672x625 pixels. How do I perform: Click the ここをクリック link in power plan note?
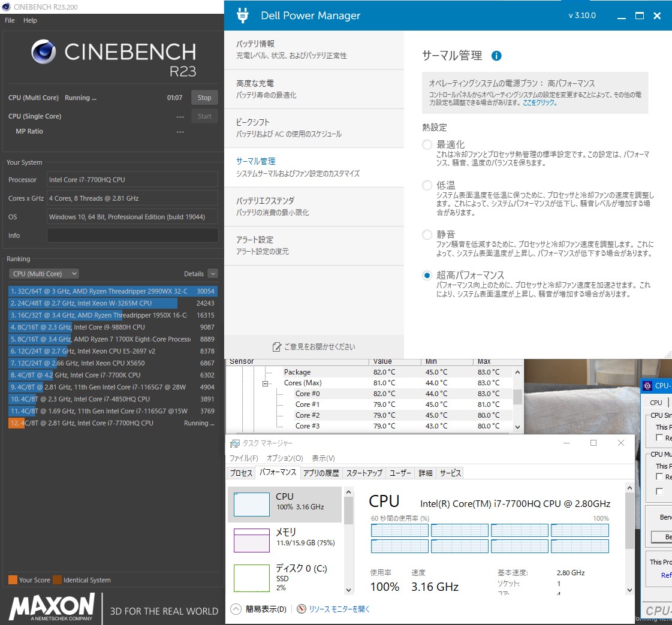click(x=540, y=102)
